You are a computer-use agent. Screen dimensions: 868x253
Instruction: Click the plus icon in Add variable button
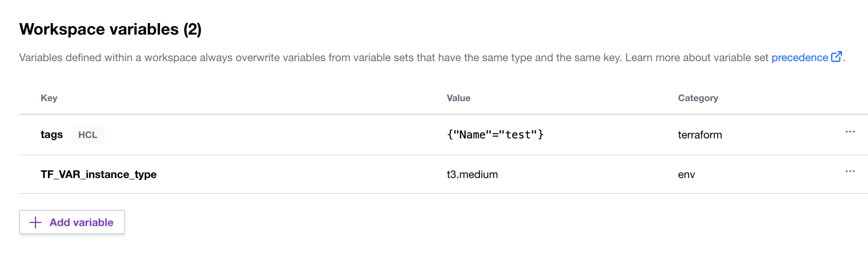(34, 222)
